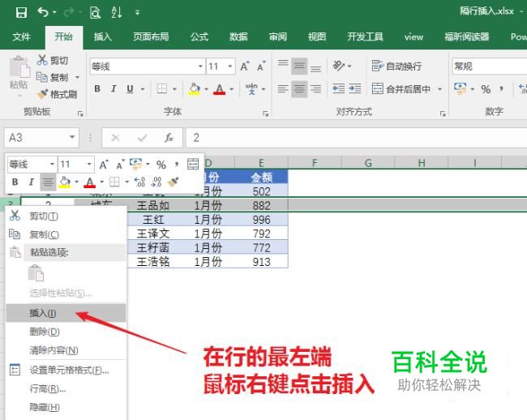This screenshot has width=527, height=420.
Task: Toggle Bold in the ribbon font group
Action: (x=97, y=88)
